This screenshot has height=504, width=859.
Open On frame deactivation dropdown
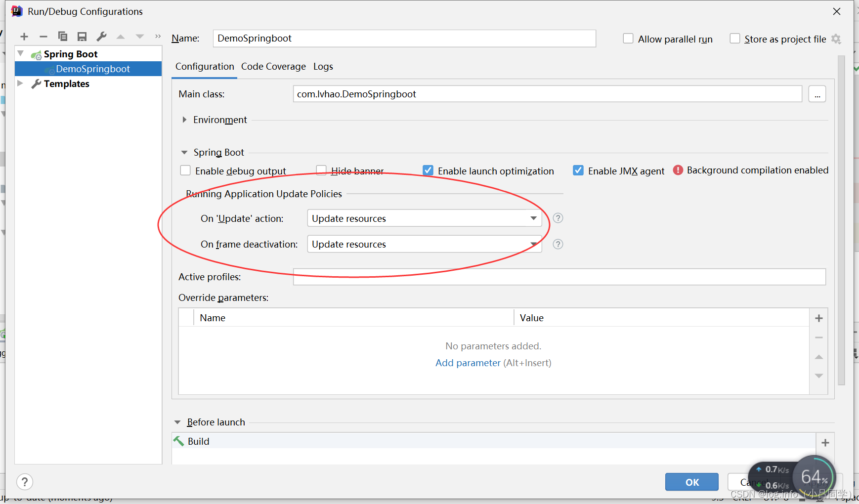425,244
